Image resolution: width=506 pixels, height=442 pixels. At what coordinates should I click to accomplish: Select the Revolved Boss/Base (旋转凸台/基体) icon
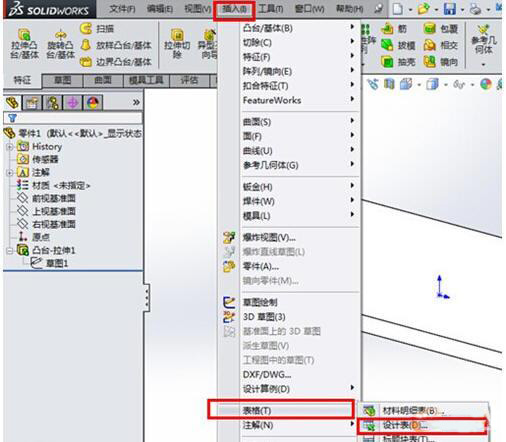tap(60, 35)
